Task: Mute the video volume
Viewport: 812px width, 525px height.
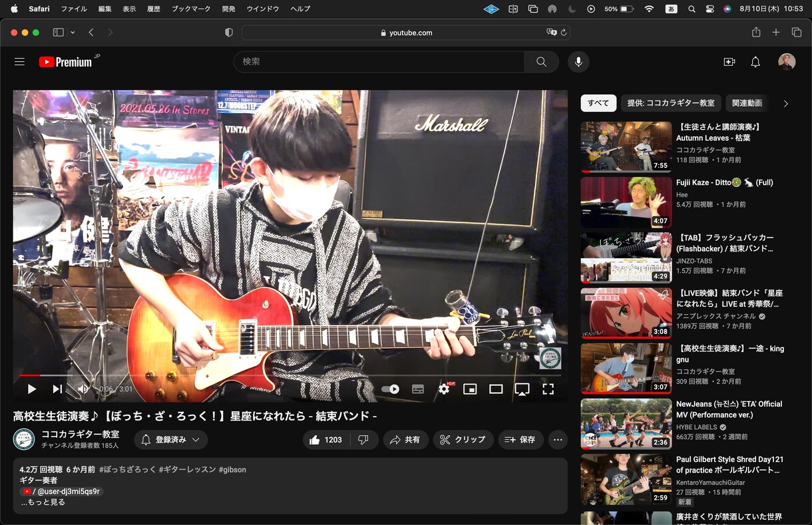Action: point(83,389)
